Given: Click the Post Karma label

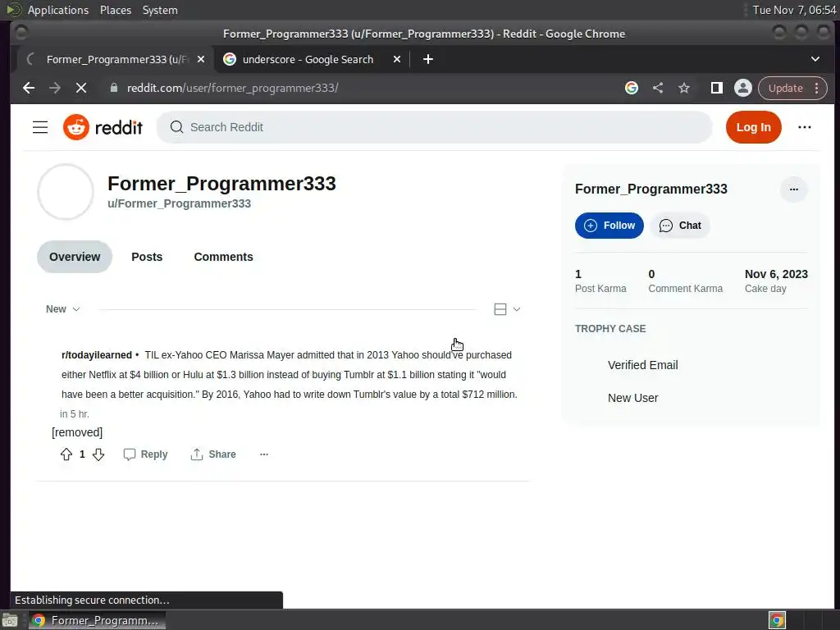Looking at the screenshot, I should coord(600,289).
